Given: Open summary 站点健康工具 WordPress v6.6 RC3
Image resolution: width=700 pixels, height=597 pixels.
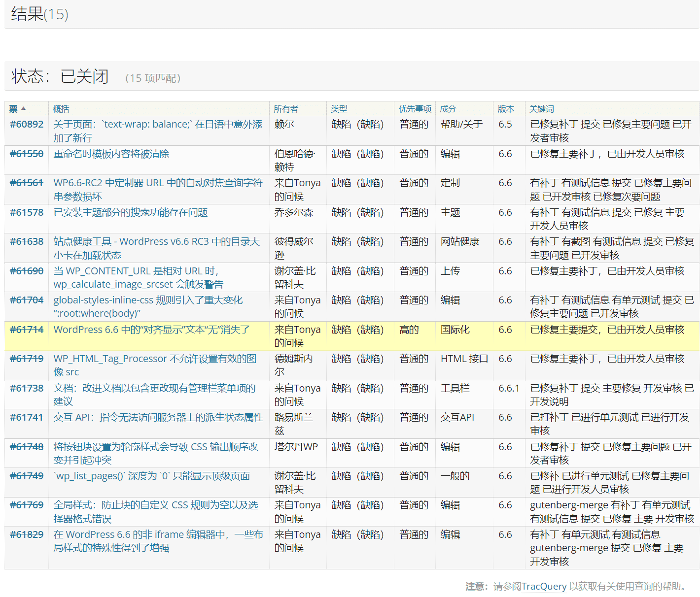Looking at the screenshot, I should tap(156, 248).
